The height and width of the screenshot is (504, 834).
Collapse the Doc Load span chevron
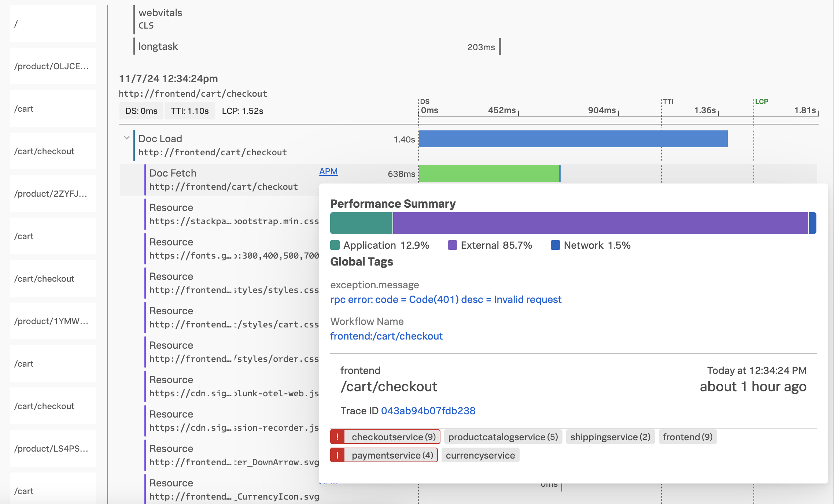[127, 138]
